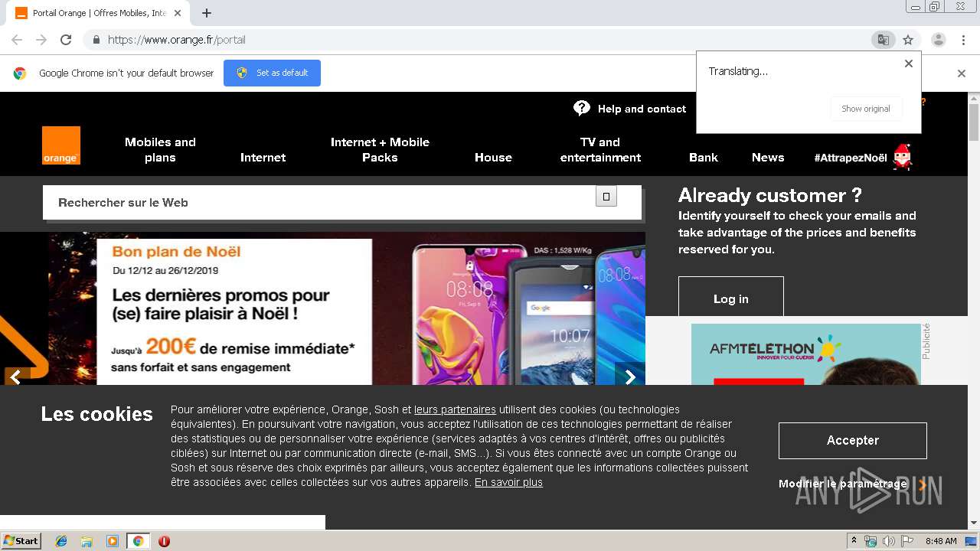This screenshot has height=551, width=980.
Task: Reload the Orange portal page
Action: [x=66, y=40]
